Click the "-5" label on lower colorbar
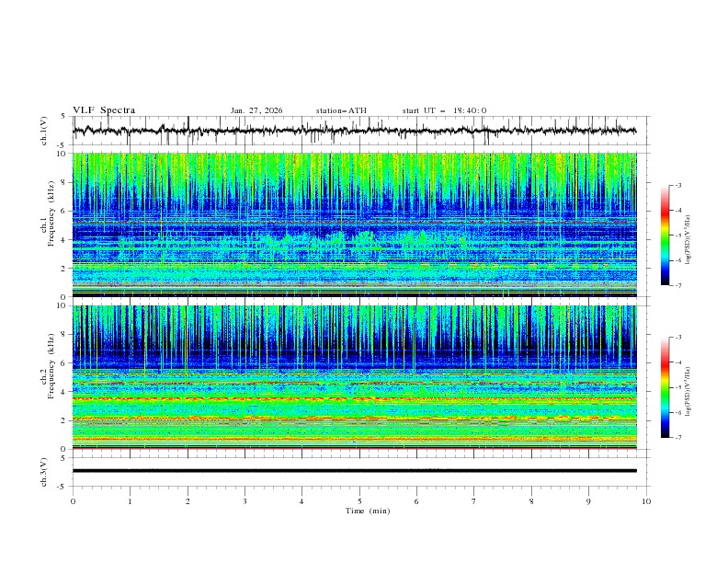This screenshot has width=728, height=563. [x=677, y=387]
